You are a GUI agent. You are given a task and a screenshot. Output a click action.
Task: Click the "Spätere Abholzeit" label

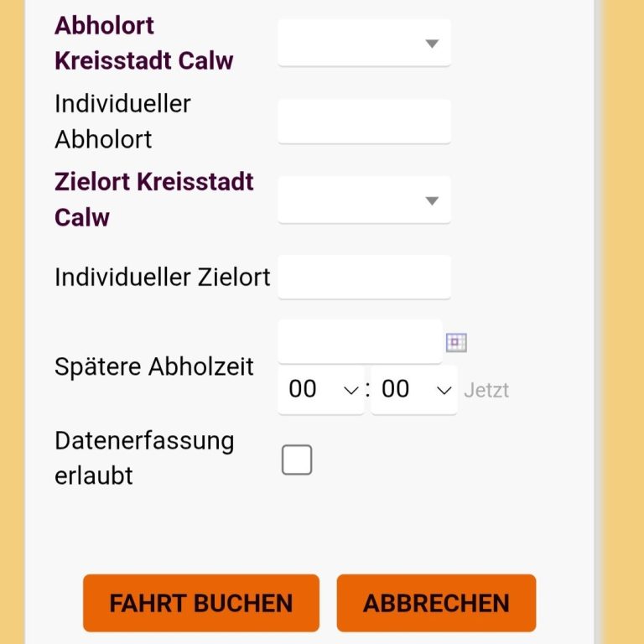(x=154, y=366)
